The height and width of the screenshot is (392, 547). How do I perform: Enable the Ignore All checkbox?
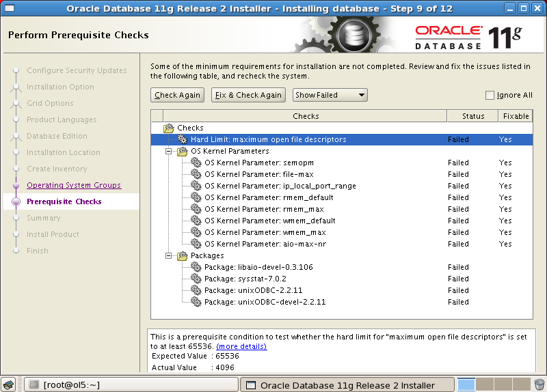(490, 95)
